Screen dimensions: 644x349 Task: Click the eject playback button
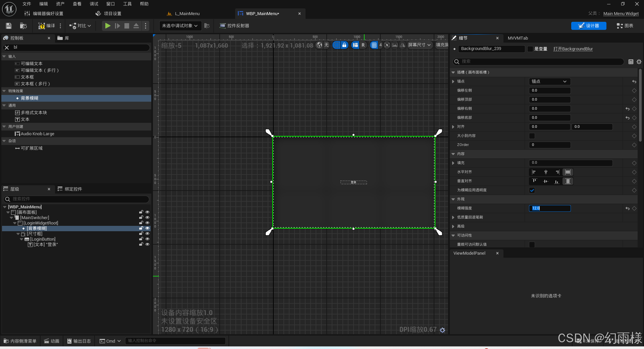pyautogui.click(x=136, y=26)
